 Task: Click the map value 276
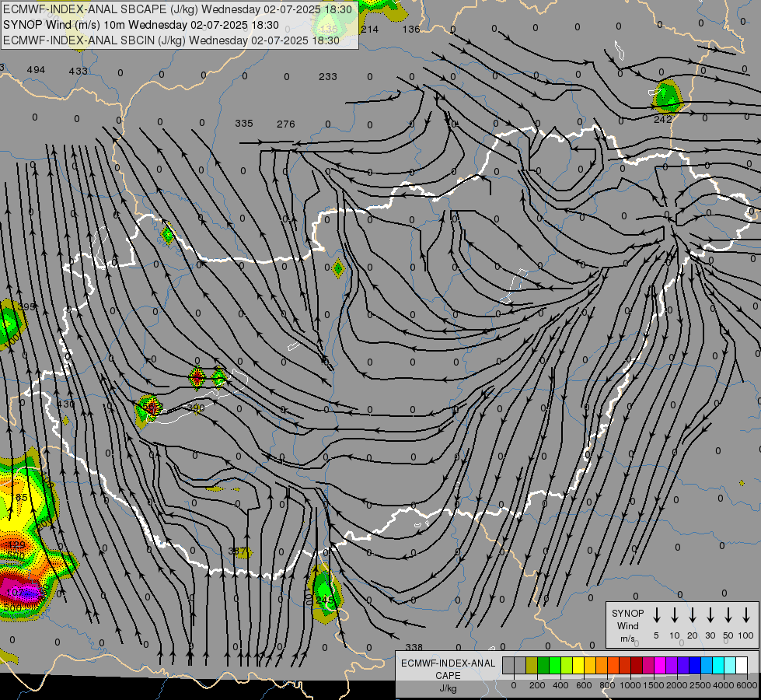(286, 124)
